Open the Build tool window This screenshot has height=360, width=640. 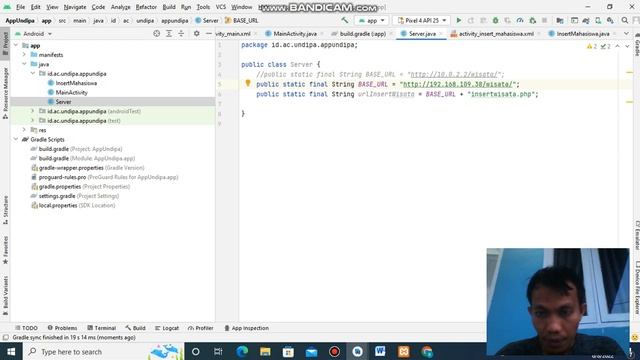pos(136,328)
